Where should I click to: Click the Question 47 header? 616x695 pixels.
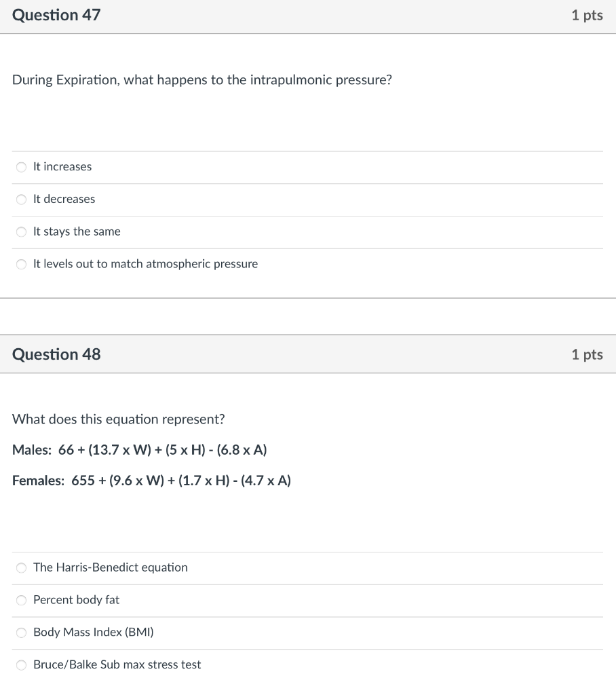[56, 15]
